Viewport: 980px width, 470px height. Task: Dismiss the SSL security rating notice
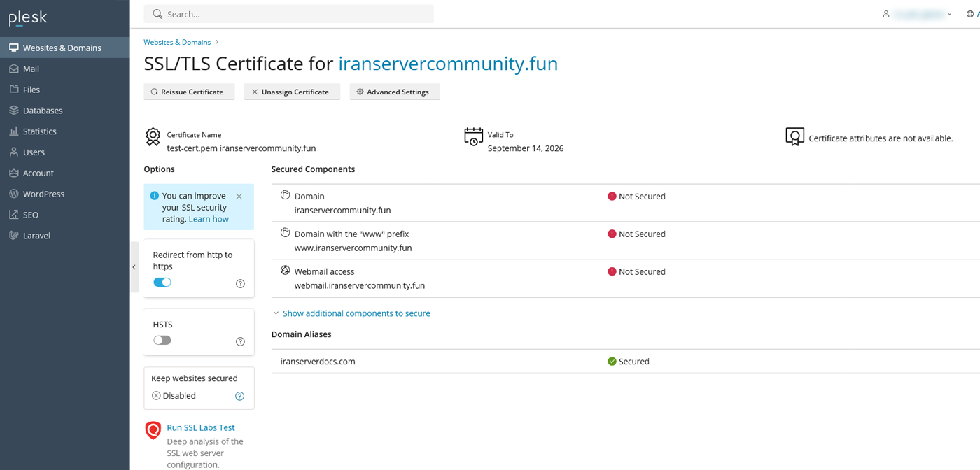pyautogui.click(x=239, y=197)
